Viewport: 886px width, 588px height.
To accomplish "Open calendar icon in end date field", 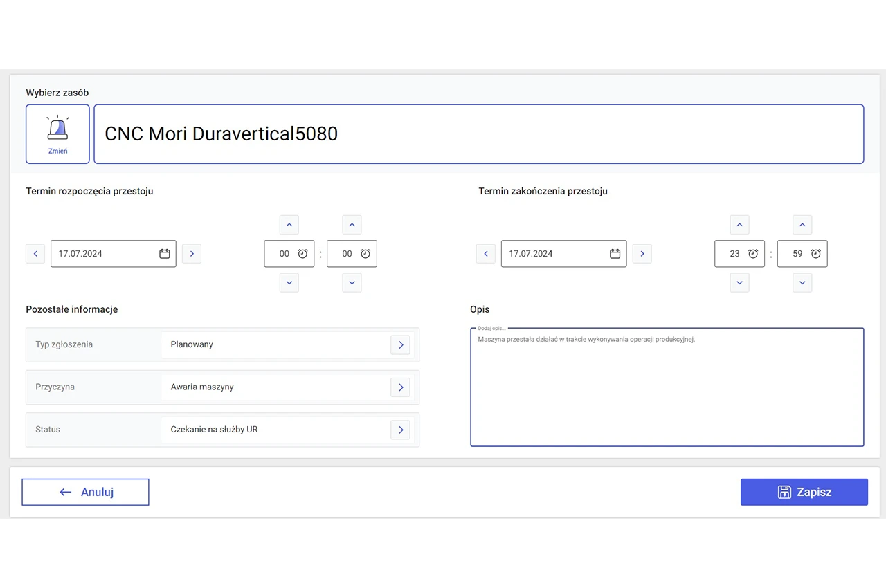I will pos(615,254).
